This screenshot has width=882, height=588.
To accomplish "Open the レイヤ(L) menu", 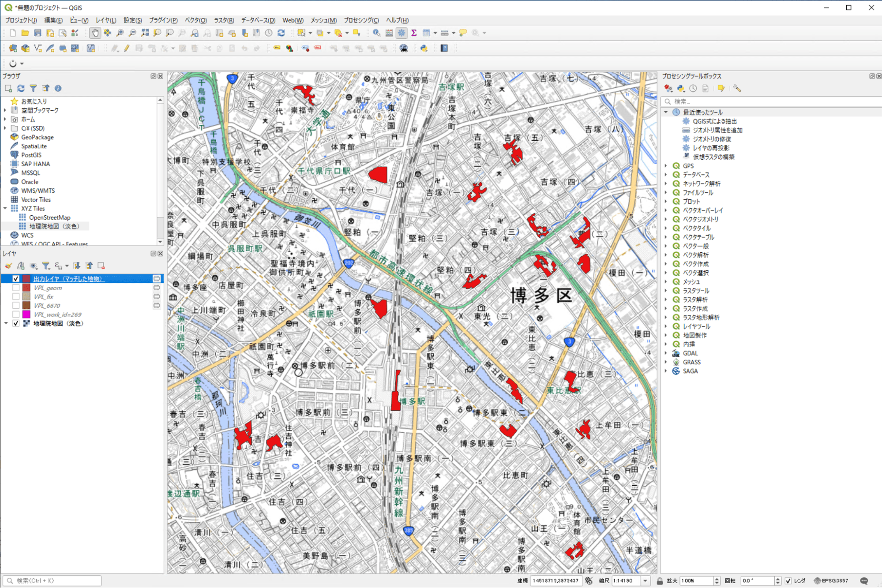I will click(106, 20).
